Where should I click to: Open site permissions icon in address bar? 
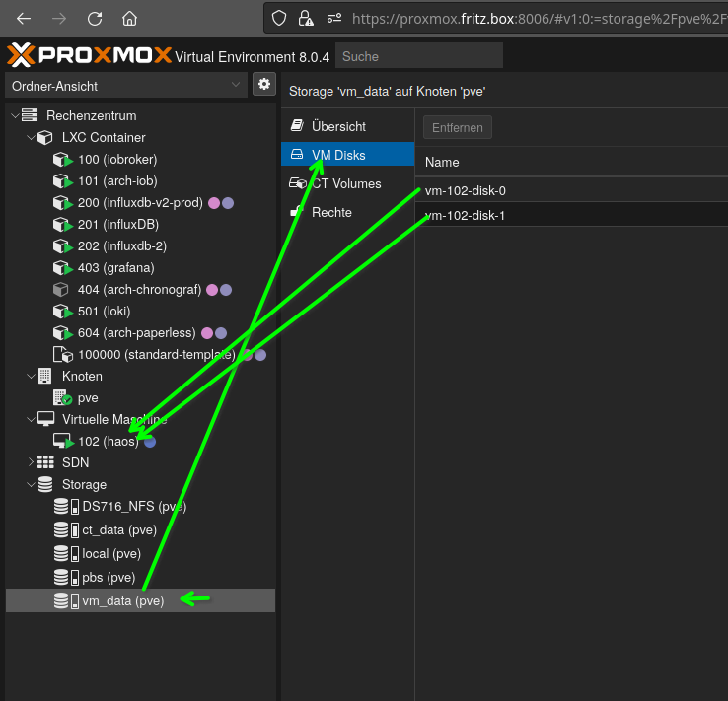point(334,19)
